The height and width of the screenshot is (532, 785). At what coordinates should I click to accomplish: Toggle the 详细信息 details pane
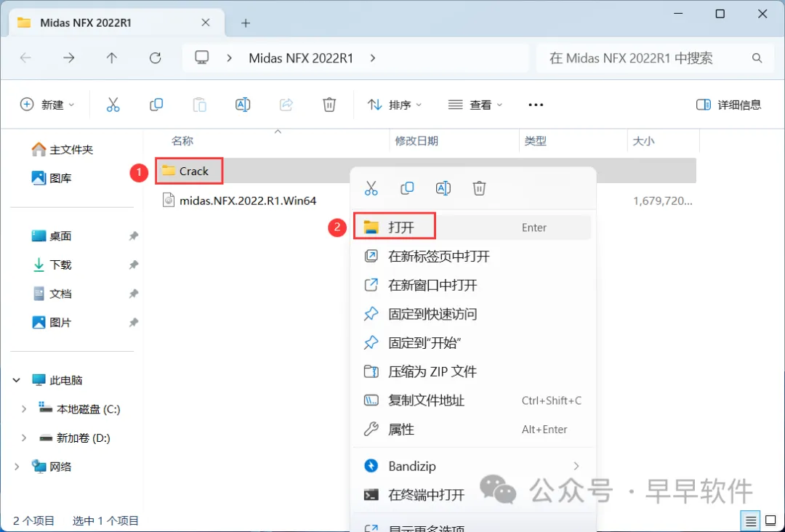coord(728,105)
